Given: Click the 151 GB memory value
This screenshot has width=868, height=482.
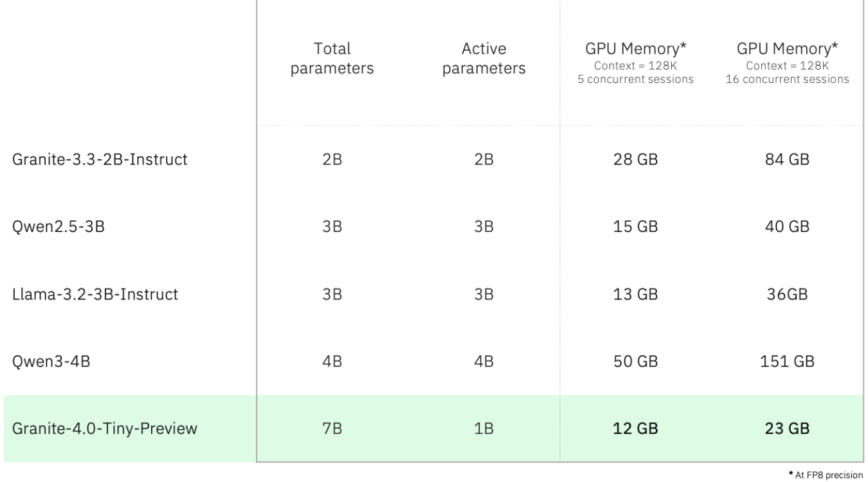Looking at the screenshot, I should 787,362.
